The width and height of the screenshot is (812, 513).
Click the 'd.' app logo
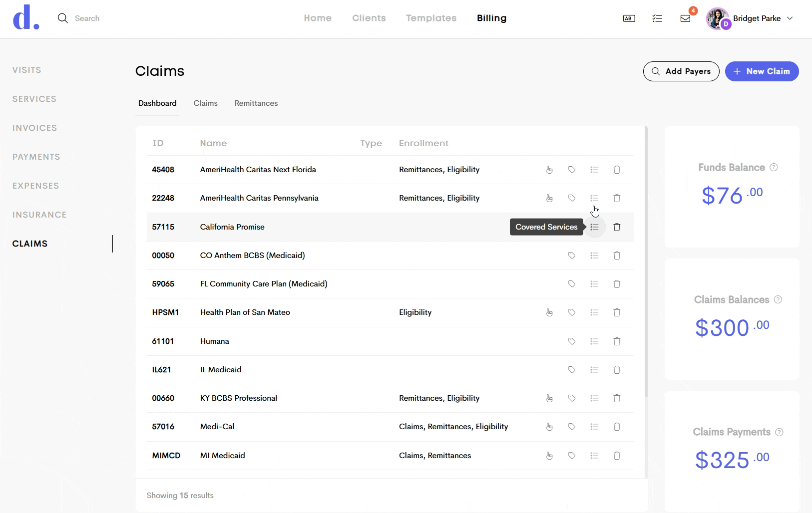click(26, 18)
